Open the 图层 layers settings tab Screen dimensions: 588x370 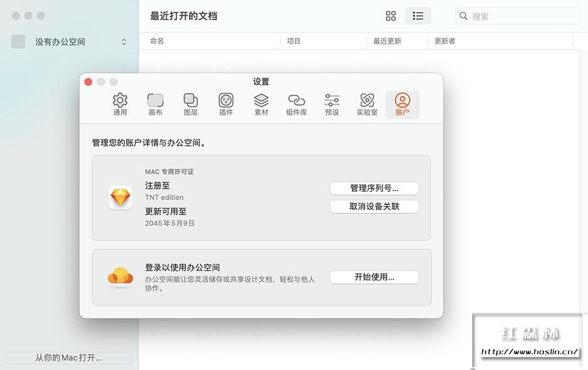191,105
